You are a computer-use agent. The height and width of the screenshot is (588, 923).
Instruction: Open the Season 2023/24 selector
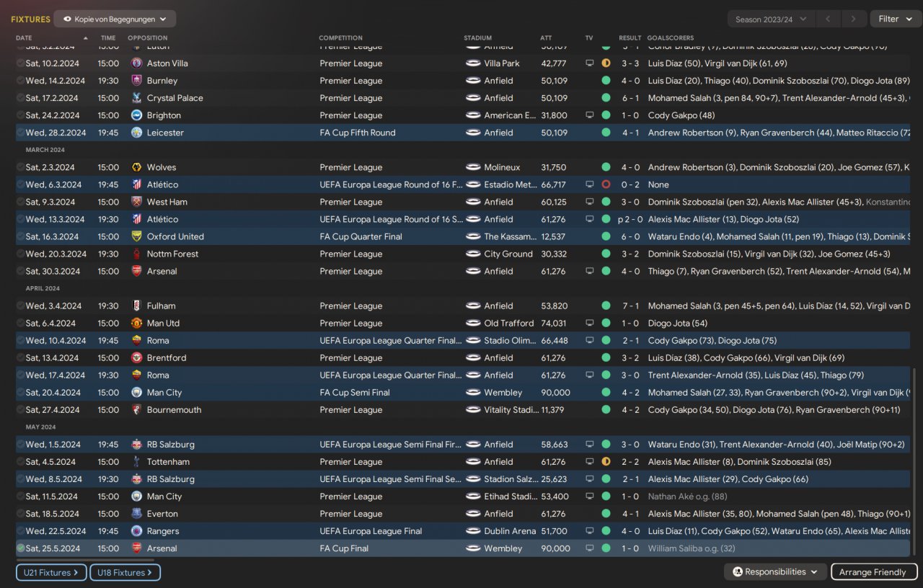pos(772,19)
